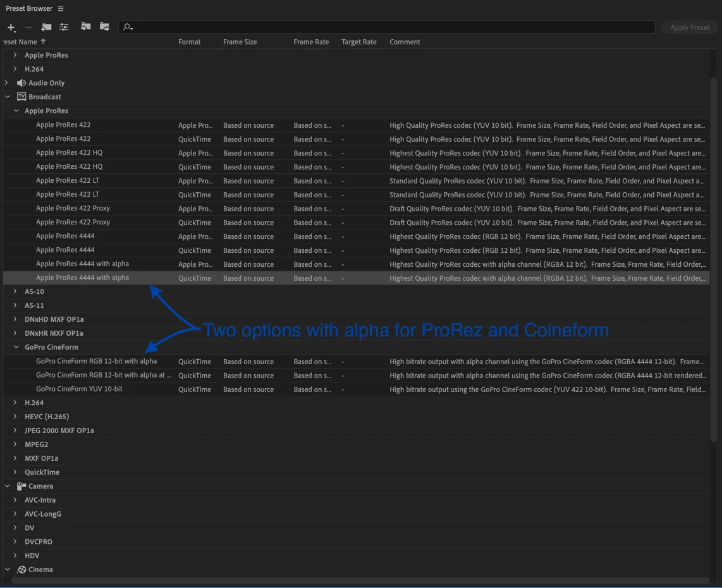Sort by the Frame Size column header

[240, 42]
